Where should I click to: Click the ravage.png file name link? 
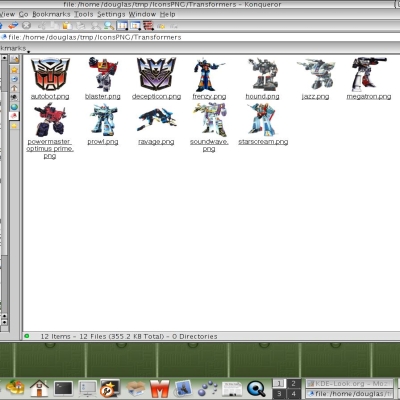pos(156,142)
